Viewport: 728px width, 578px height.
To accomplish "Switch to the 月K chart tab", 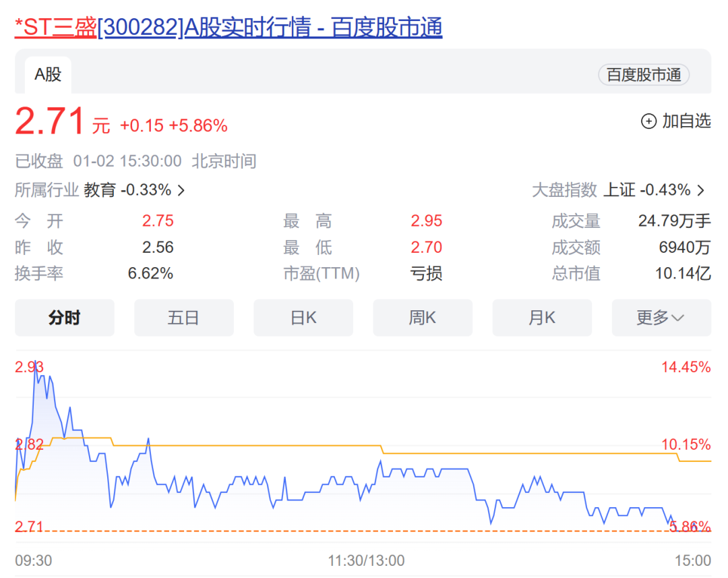I will (542, 318).
